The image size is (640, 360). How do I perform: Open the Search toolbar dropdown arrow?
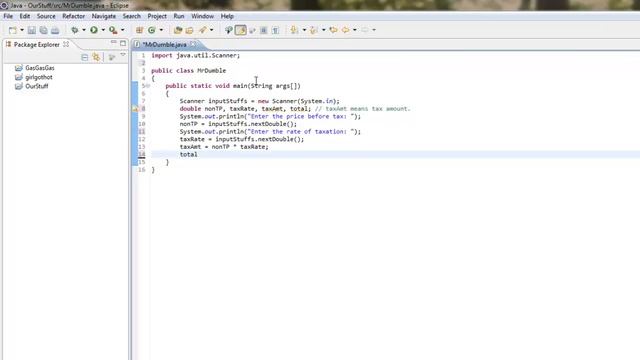(x=211, y=30)
